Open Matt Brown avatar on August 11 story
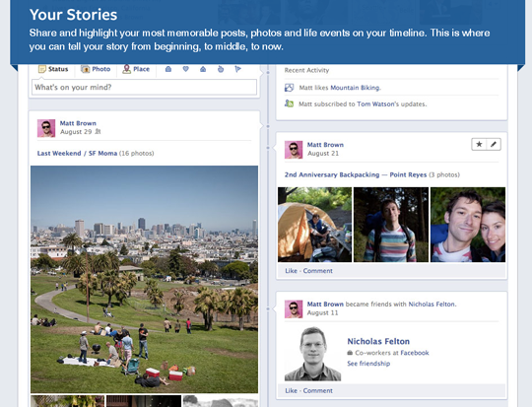 tap(294, 309)
